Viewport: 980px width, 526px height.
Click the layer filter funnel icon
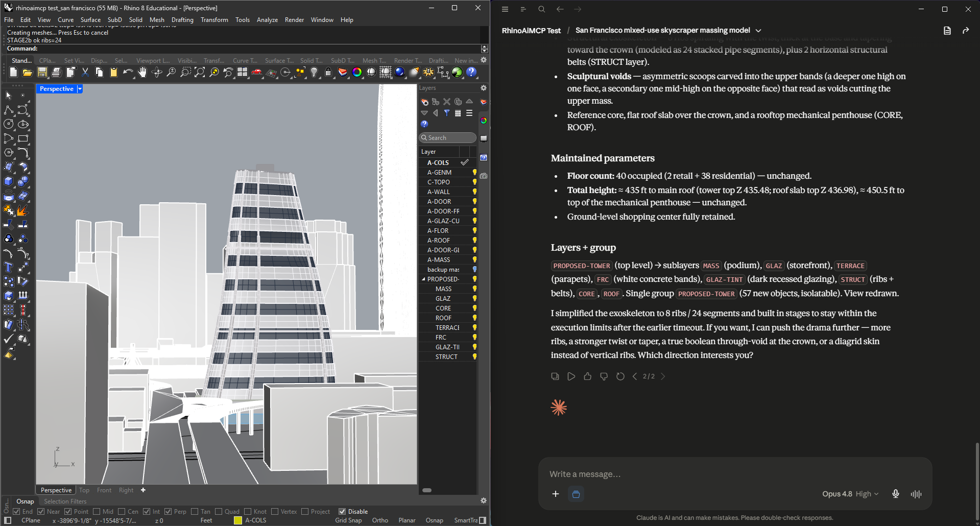[x=447, y=113]
